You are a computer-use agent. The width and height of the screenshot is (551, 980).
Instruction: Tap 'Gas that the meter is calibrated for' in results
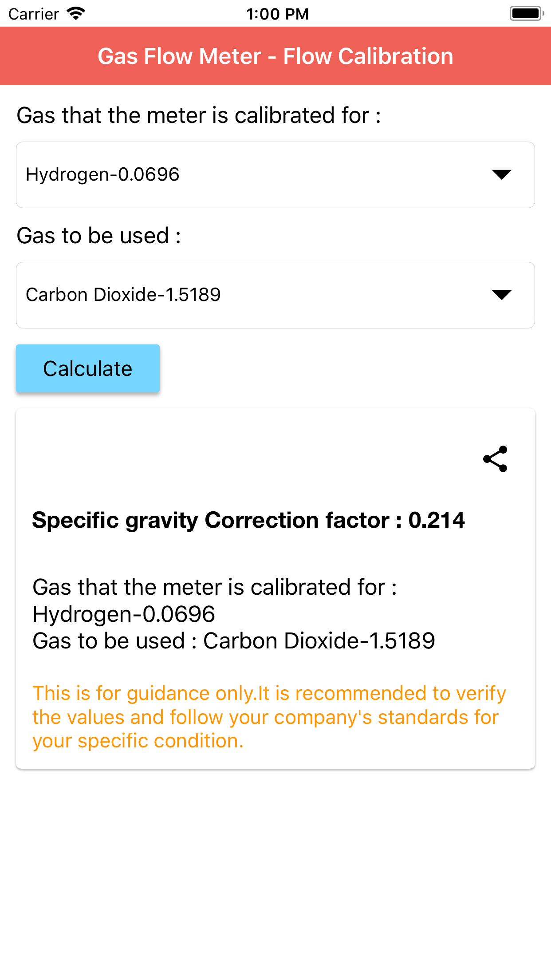coord(215,587)
